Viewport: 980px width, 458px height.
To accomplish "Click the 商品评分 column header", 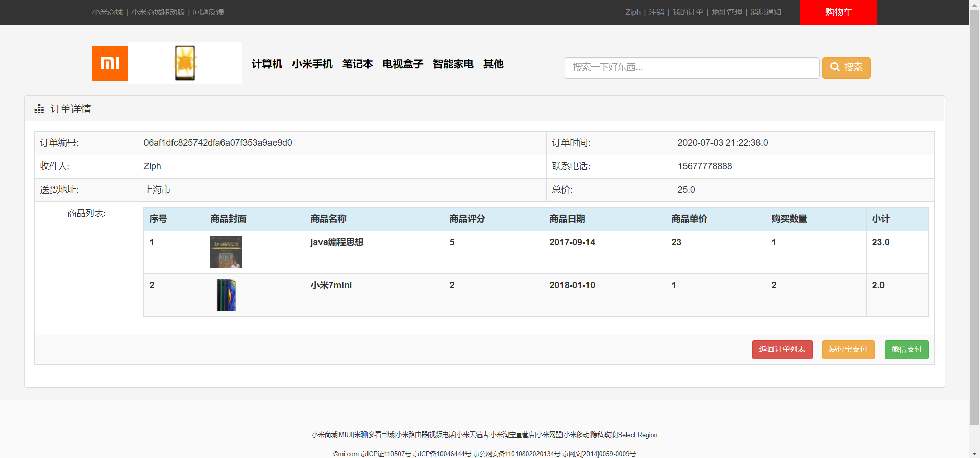I will [467, 219].
